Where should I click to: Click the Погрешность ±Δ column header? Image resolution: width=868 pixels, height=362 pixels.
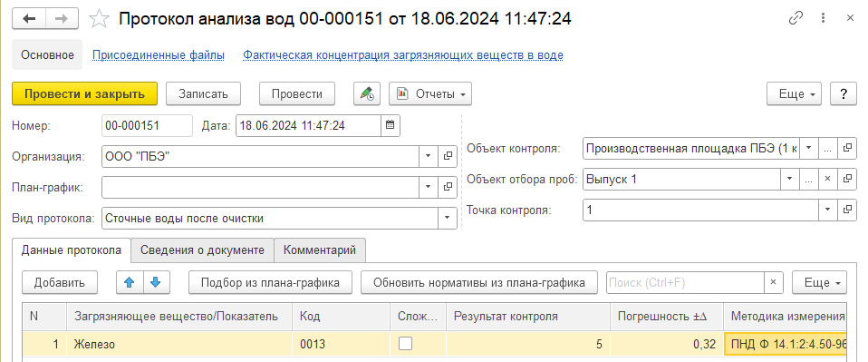667,317
